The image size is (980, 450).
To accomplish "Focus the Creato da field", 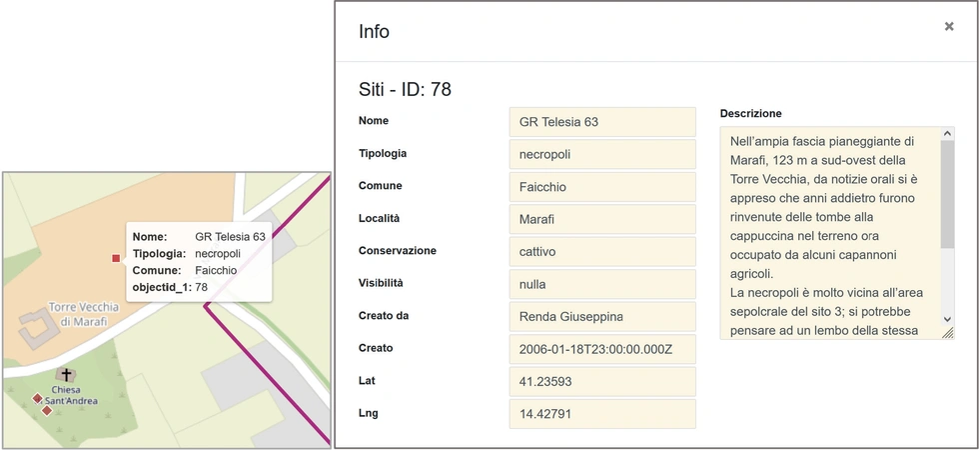I will tap(601, 317).
